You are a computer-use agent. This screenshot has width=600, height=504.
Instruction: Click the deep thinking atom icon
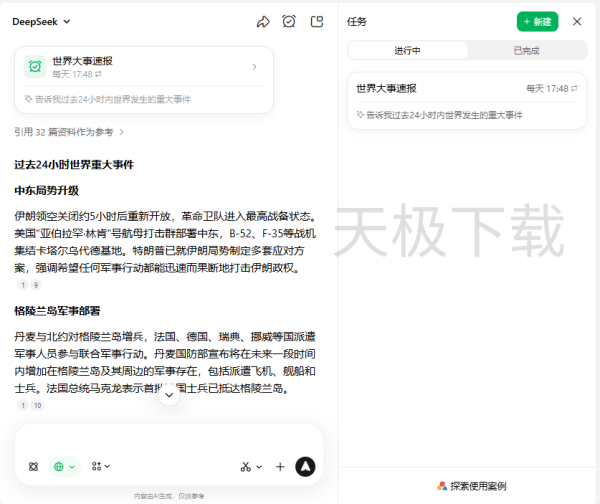pyautogui.click(x=33, y=466)
